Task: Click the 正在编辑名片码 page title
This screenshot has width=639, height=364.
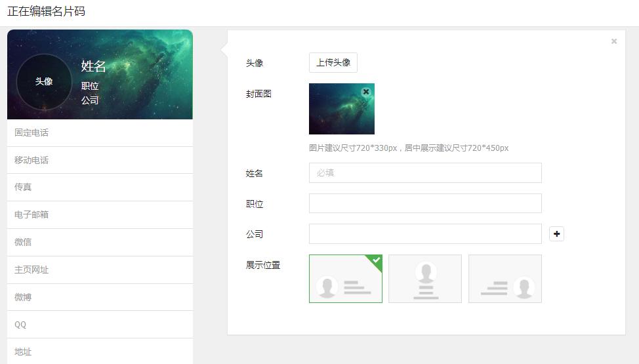Action: coord(46,11)
